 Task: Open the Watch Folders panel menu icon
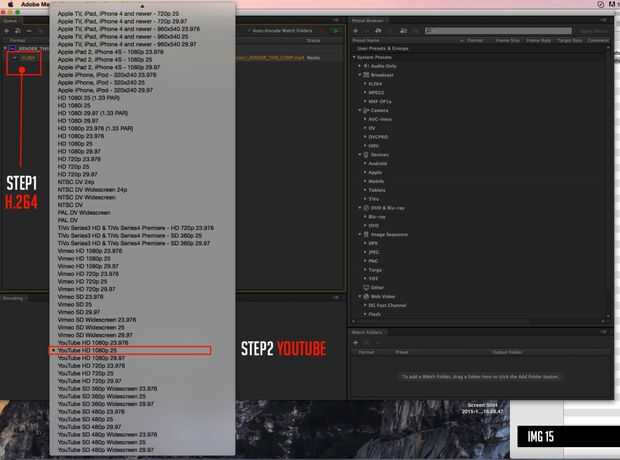tap(603, 332)
